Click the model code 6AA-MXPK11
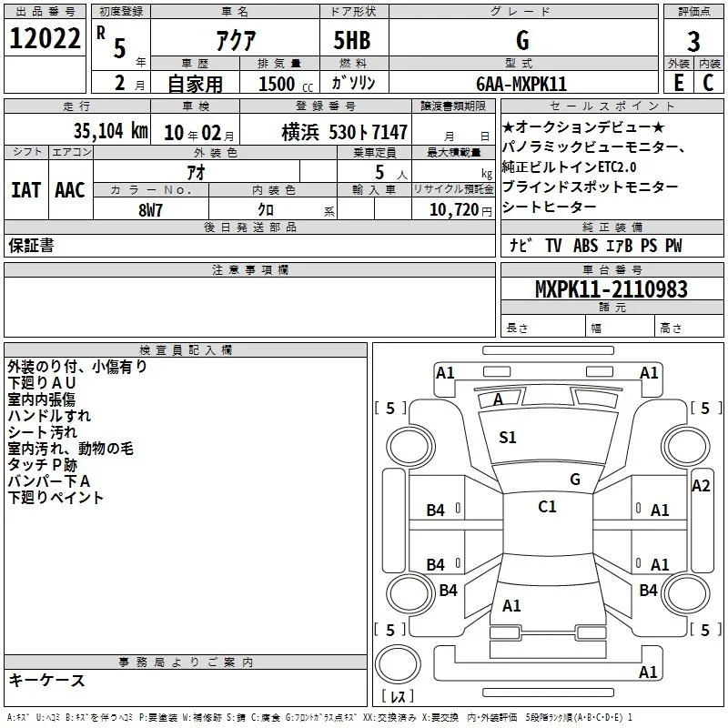Viewport: 728px width, 728px height. 521,84
